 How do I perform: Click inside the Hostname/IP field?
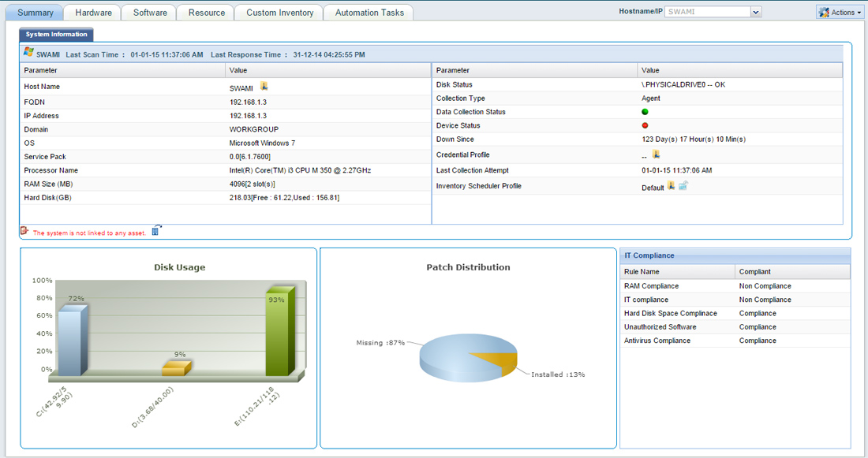[x=708, y=12]
